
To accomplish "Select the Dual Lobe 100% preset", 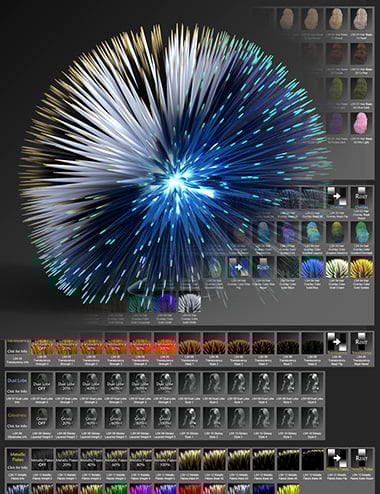I will pos(165,383).
